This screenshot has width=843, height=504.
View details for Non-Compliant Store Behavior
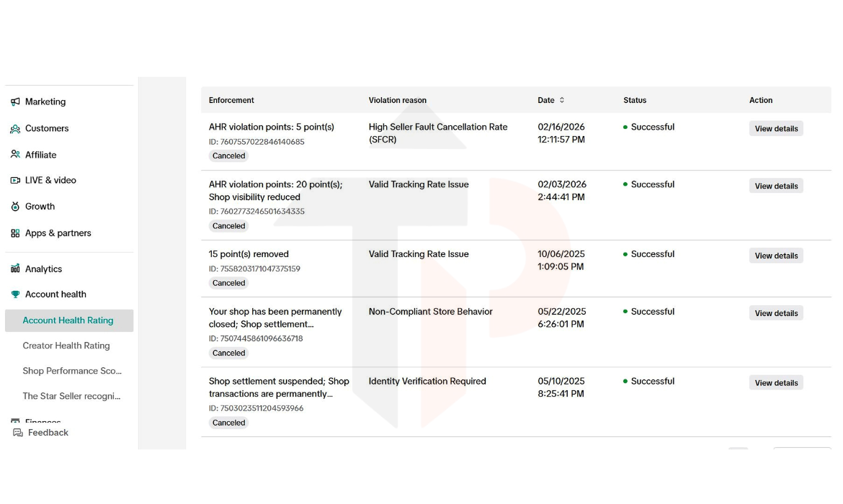point(776,313)
